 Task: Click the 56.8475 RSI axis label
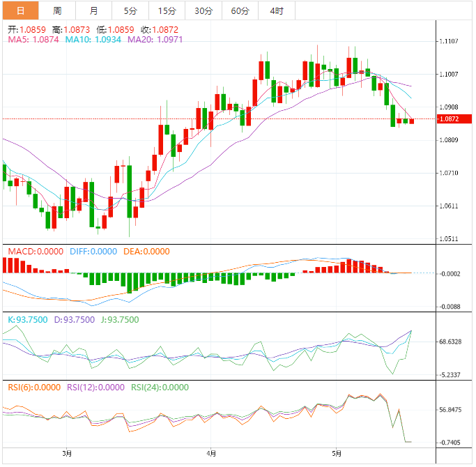point(451,411)
